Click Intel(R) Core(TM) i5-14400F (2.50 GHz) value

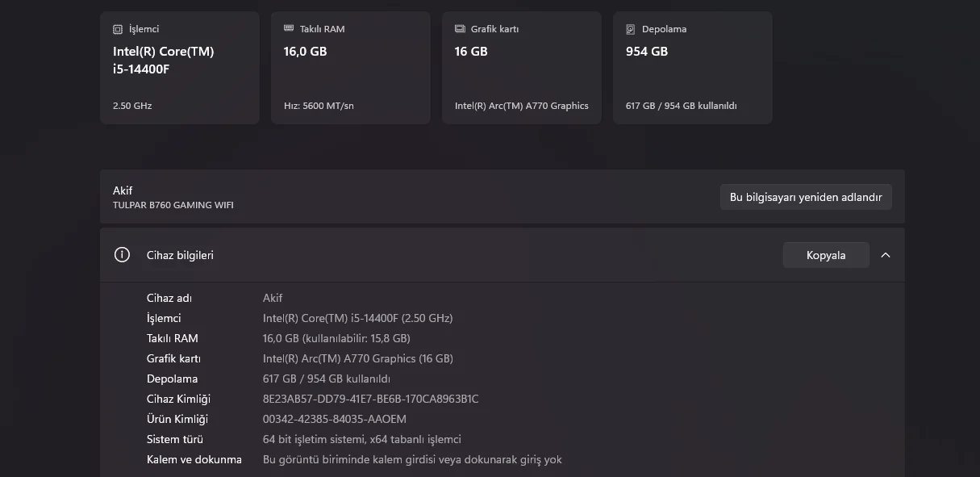coord(358,318)
